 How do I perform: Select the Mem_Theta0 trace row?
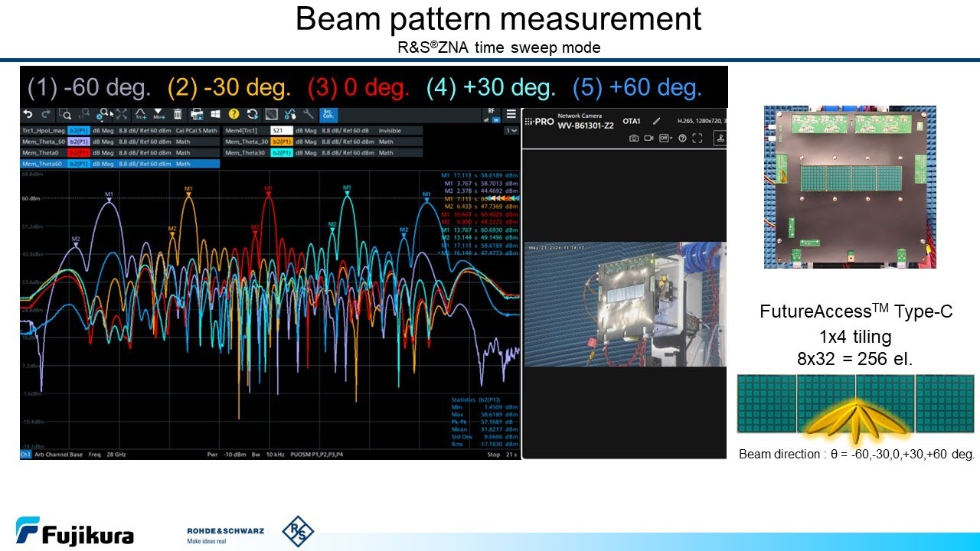click(x=120, y=153)
